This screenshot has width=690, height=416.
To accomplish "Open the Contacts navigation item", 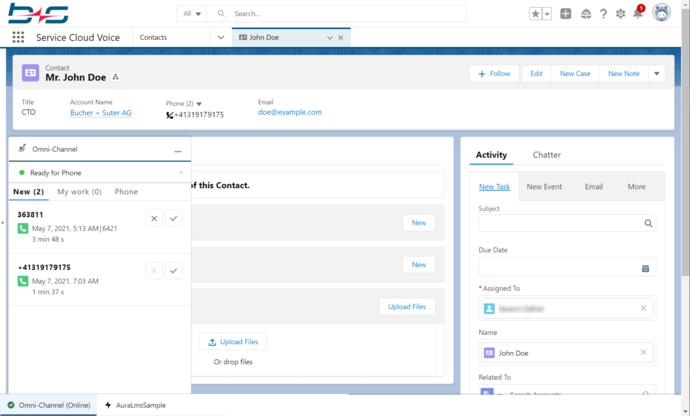I will coord(153,37).
